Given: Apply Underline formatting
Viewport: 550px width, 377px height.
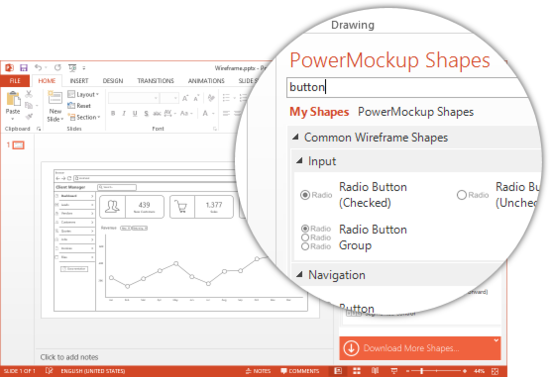Looking at the screenshot, I should (135, 113).
